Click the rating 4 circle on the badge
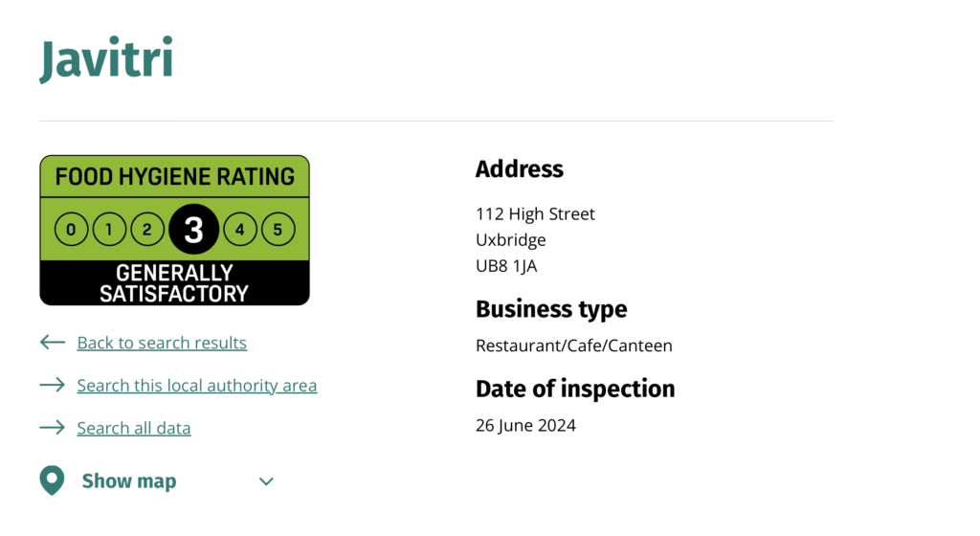 (x=240, y=230)
